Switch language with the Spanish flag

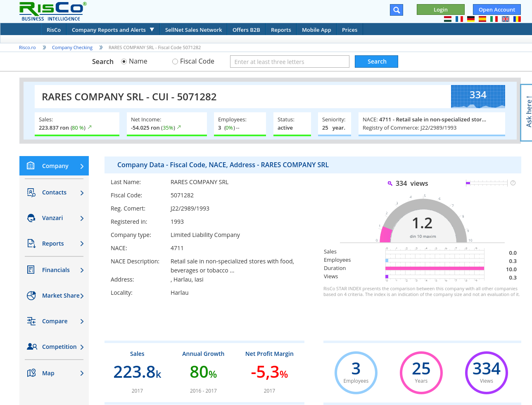(482, 19)
